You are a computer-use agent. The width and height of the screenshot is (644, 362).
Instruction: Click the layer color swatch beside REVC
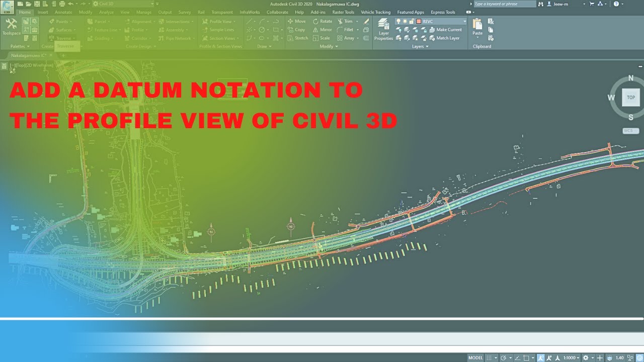(419, 21)
